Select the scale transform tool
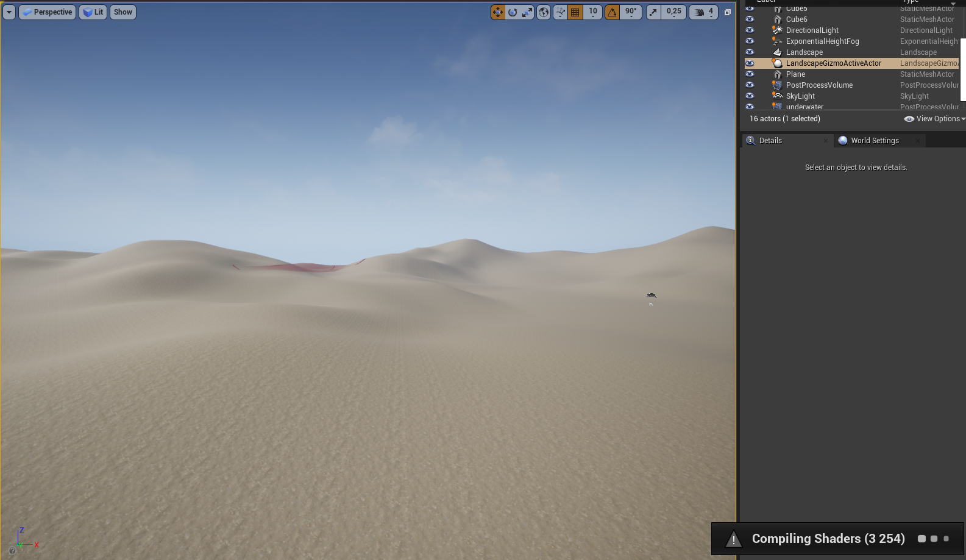The width and height of the screenshot is (966, 560). [527, 12]
